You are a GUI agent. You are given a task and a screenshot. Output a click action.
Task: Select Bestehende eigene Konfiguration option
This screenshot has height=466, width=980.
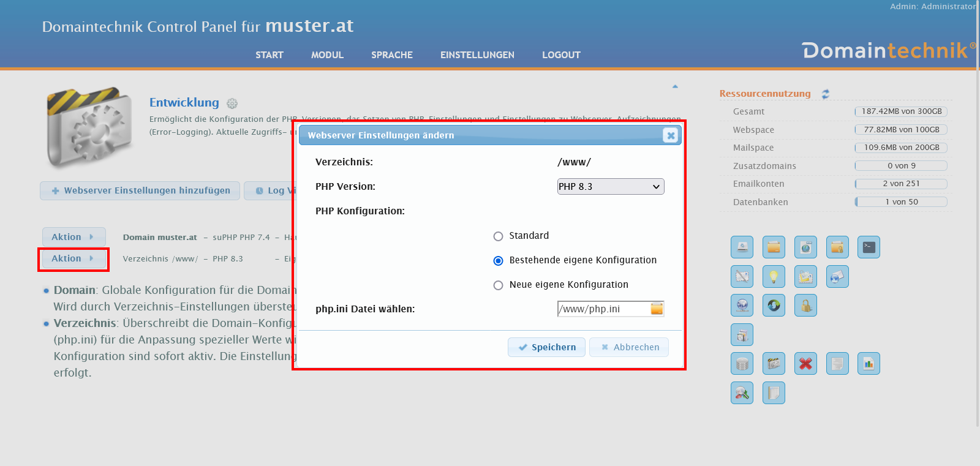tap(498, 261)
